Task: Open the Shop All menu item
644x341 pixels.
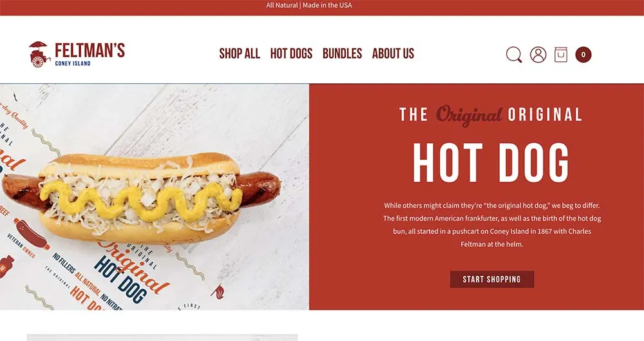Action: point(240,54)
